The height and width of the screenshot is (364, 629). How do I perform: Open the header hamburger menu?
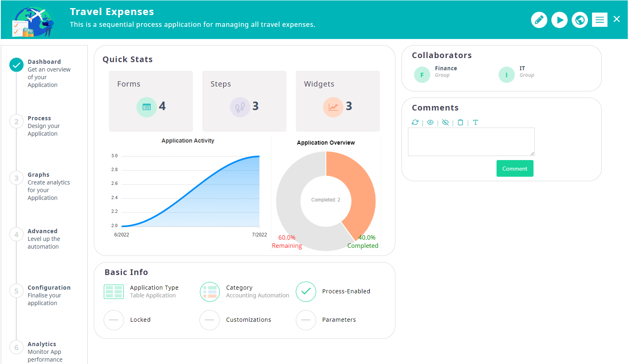click(599, 19)
